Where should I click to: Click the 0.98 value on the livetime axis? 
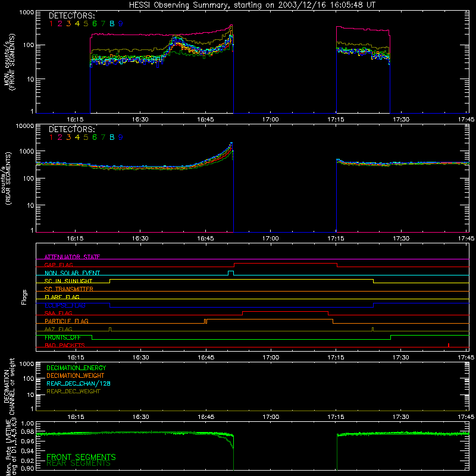(x=27, y=431)
